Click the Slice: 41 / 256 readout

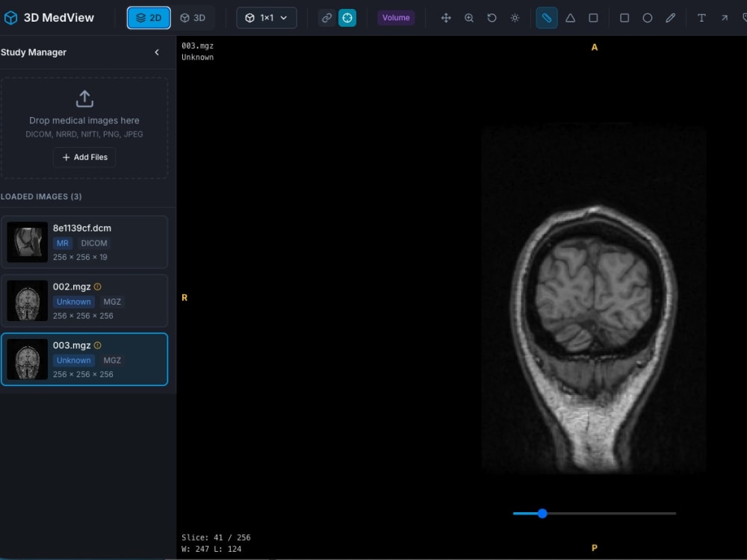pos(216,537)
